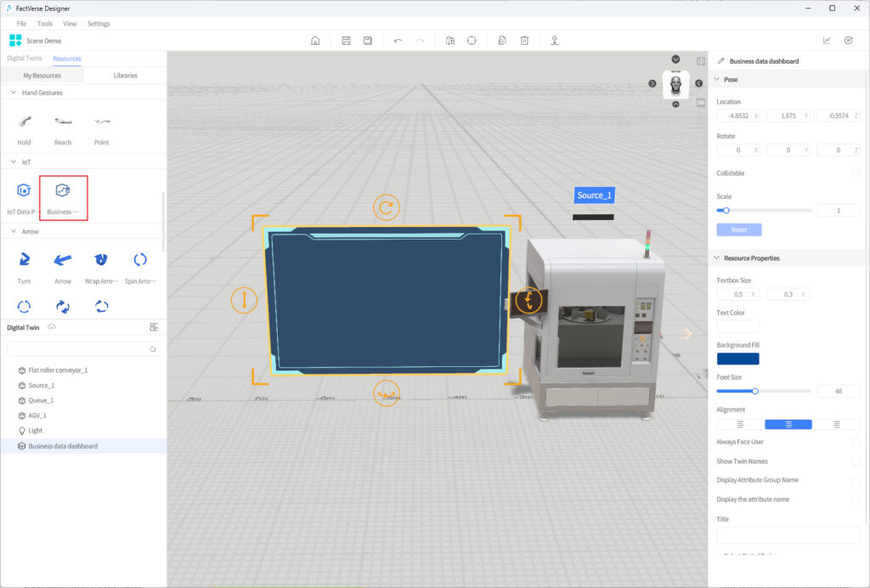Open the Background Fill blue swatch

[x=738, y=359]
